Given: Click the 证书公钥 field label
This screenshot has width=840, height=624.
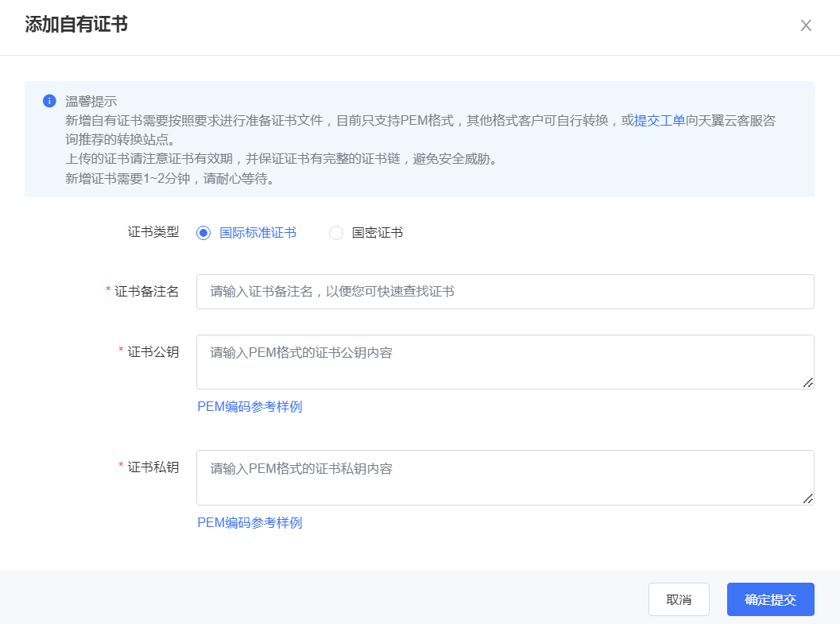Looking at the screenshot, I should pyautogui.click(x=153, y=351).
